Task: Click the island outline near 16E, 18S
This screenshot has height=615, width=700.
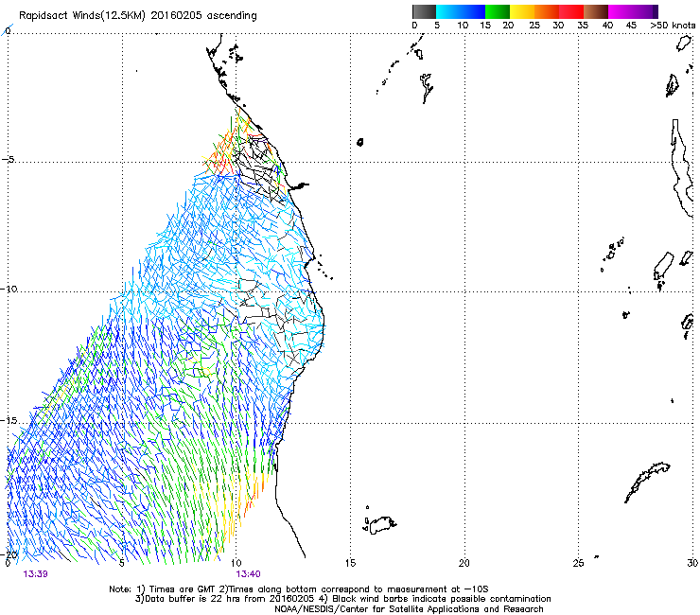Action: pos(380,525)
